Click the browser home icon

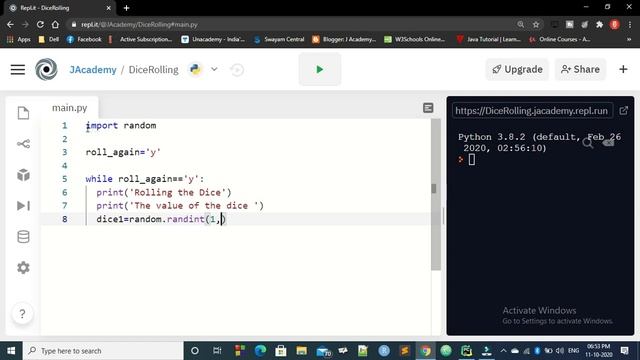[55, 24]
